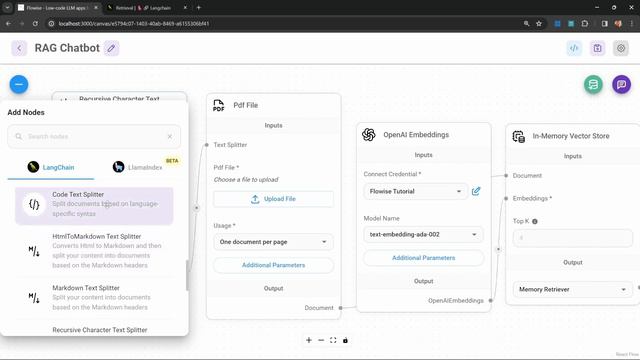Open the browser tab search dropdown
Screen dimensions: 640x360
coord(7,8)
